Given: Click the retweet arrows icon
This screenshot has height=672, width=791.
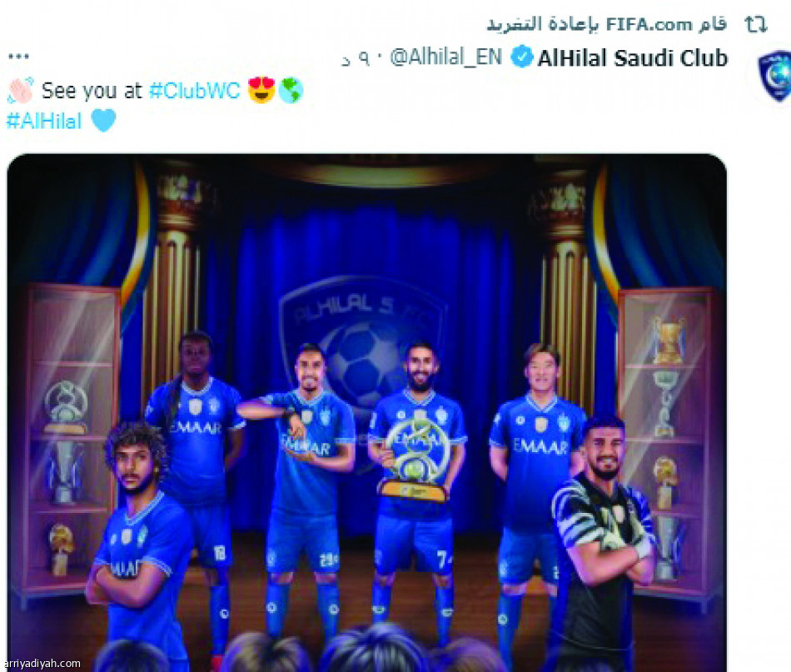Looking at the screenshot, I should [x=756, y=24].
